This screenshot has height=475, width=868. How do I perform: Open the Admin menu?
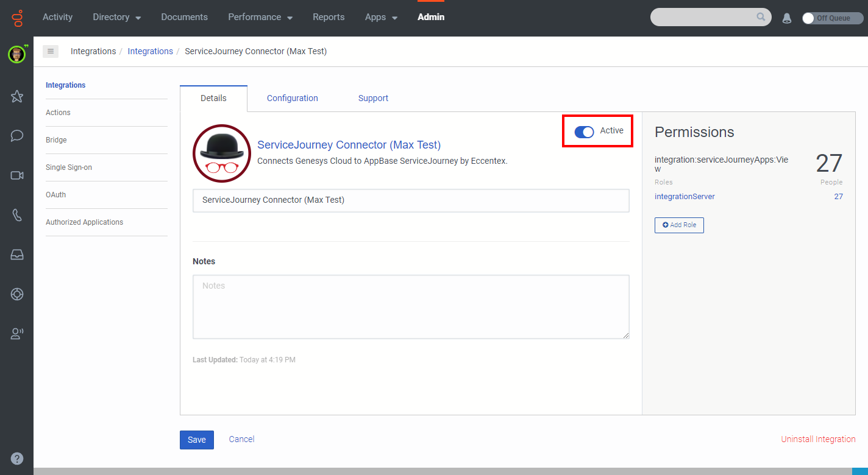pos(431,17)
